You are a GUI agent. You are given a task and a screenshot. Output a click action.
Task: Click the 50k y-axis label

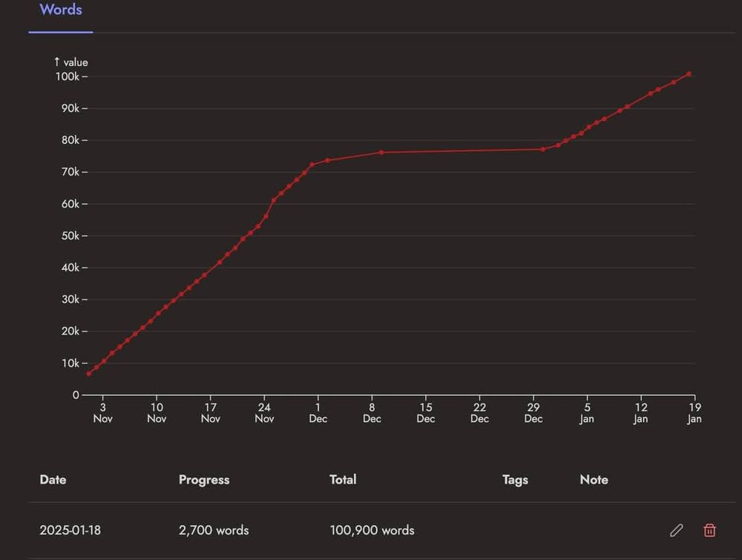tap(70, 236)
